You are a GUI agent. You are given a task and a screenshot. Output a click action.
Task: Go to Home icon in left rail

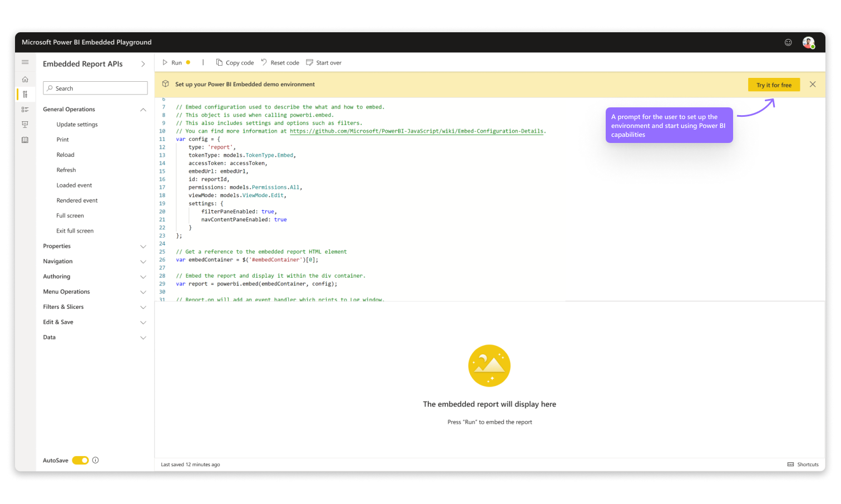25,80
